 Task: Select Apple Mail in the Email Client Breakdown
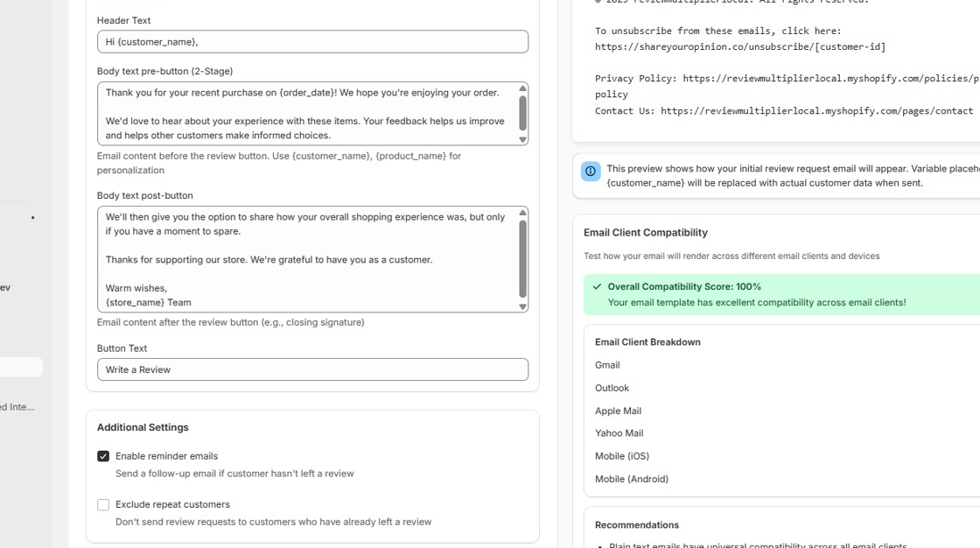619,411
